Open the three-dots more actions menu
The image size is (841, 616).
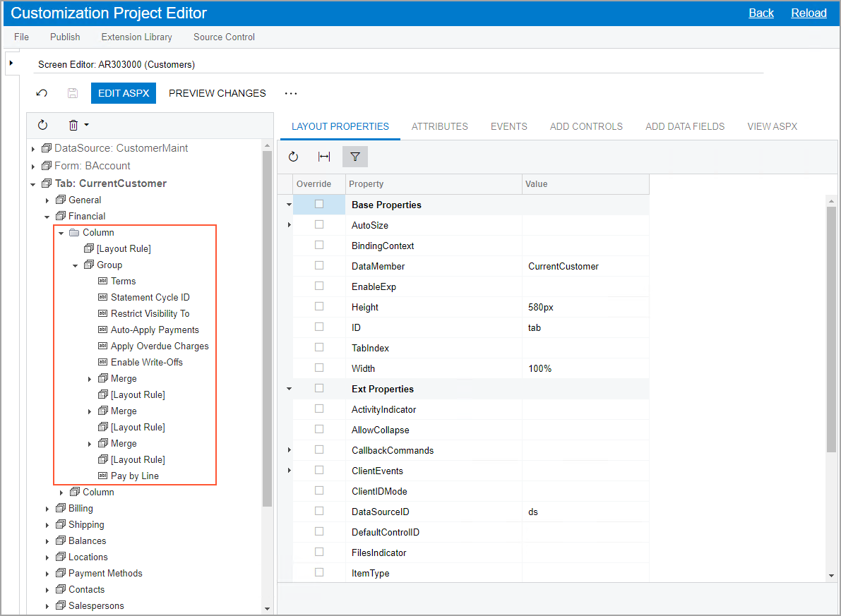[291, 93]
